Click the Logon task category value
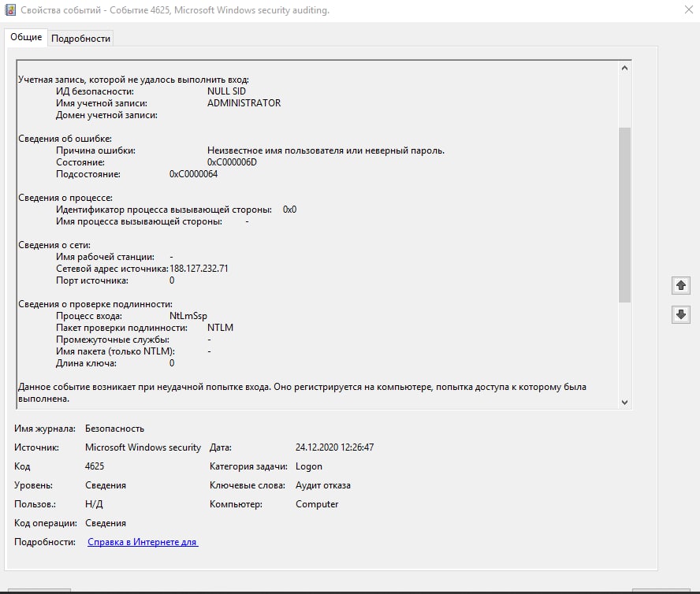This screenshot has height=594, width=700. (309, 466)
